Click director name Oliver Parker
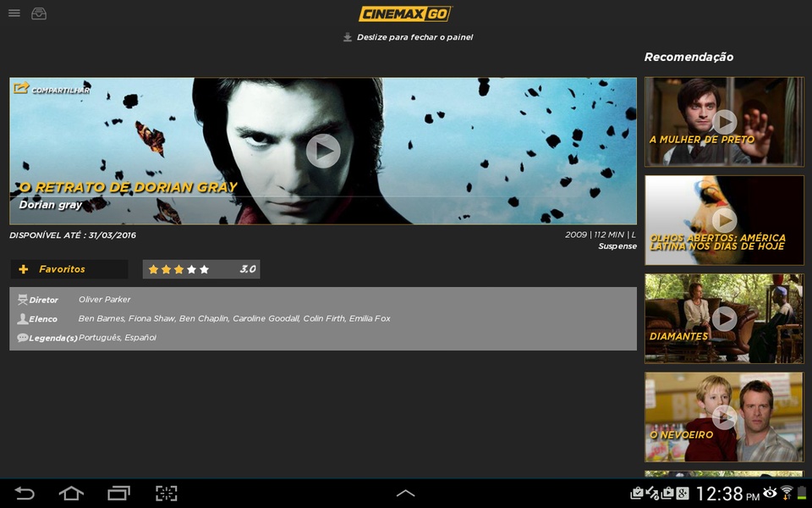Image resolution: width=812 pixels, height=508 pixels. pyautogui.click(x=105, y=300)
